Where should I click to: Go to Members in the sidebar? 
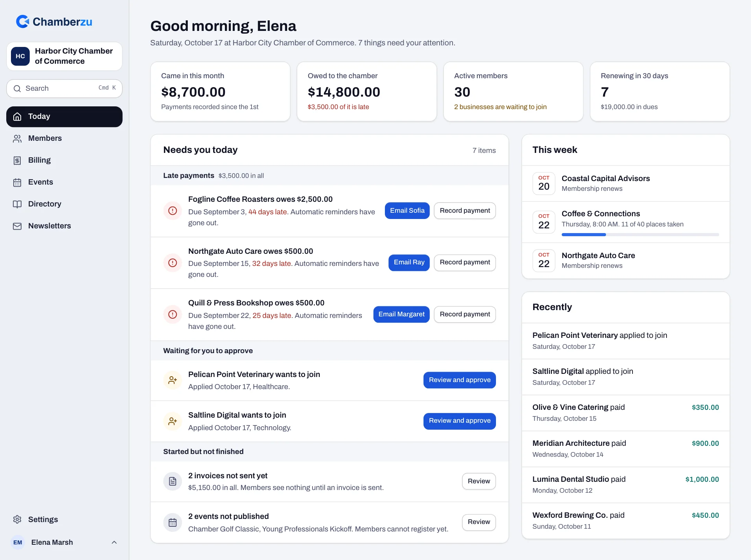pos(64,138)
